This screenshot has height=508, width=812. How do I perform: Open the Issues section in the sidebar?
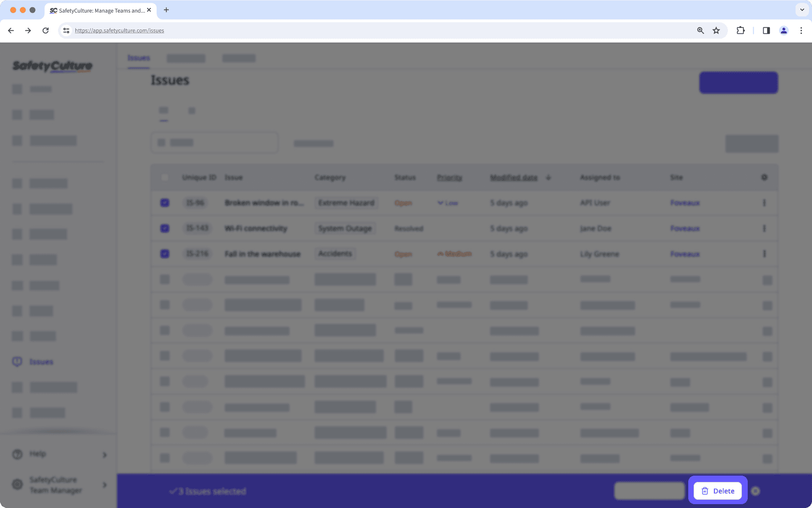[41, 361]
